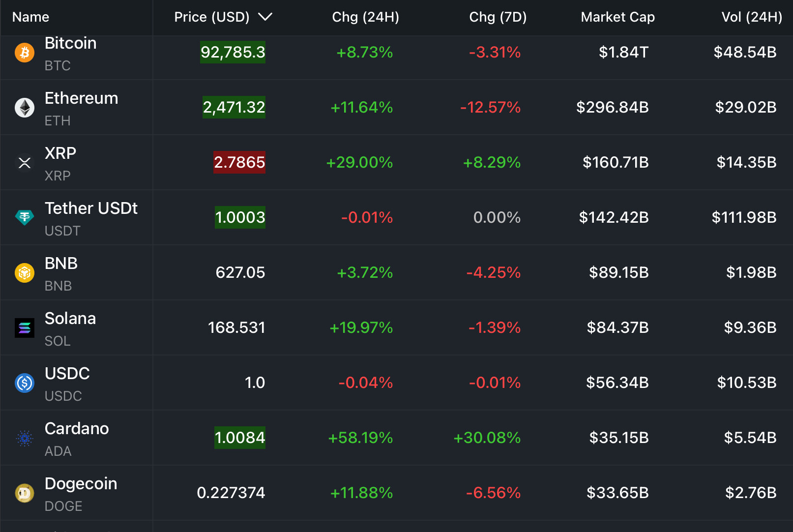Sort table by Name column header
This screenshot has height=532, width=793.
click(x=30, y=17)
